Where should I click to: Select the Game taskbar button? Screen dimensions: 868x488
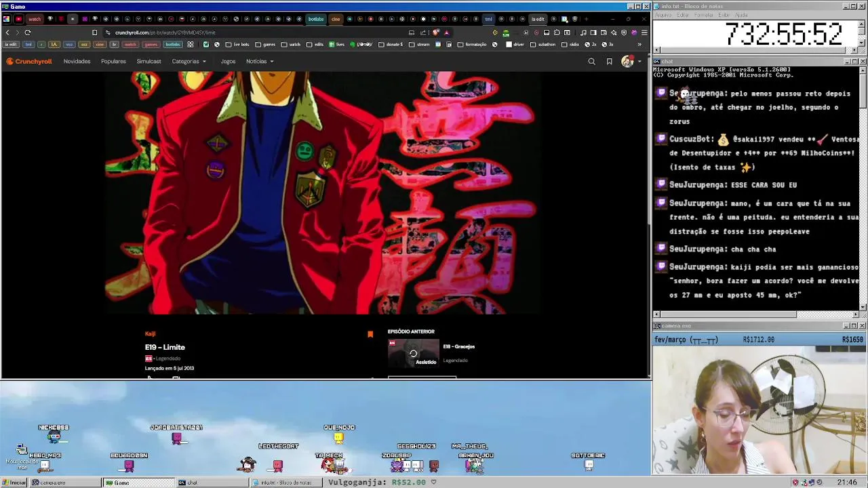click(138, 483)
